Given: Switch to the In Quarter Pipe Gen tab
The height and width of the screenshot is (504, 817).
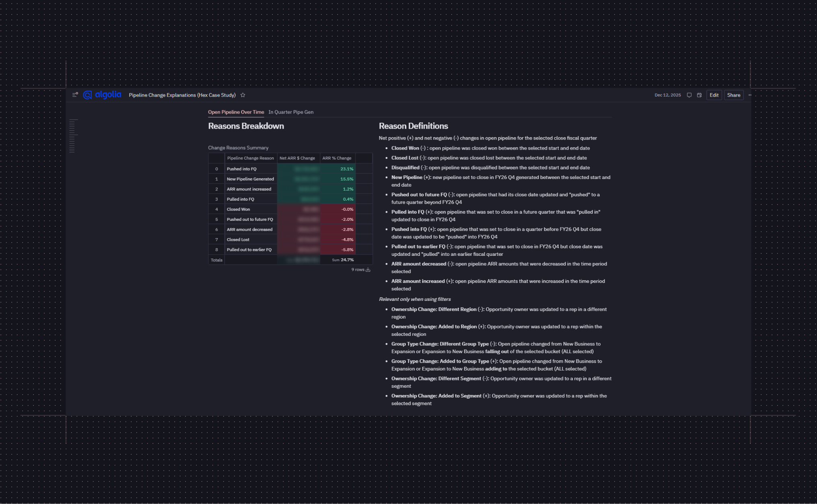Looking at the screenshot, I should 291,112.
